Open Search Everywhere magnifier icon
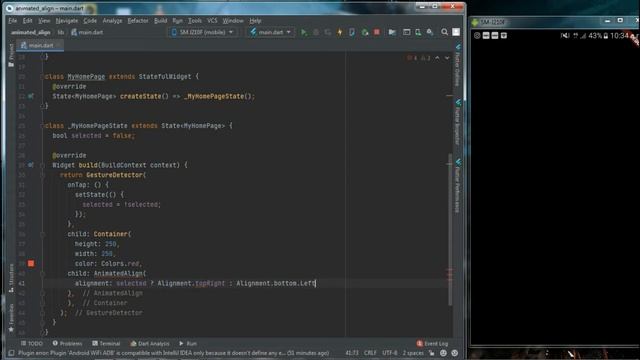Image resolution: width=640 pixels, height=360 pixels. 444,32
